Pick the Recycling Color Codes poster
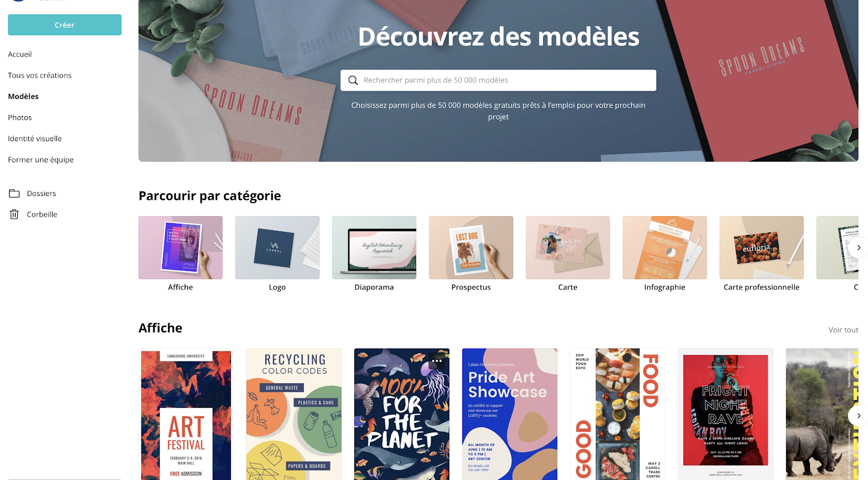868x480 pixels. (294, 414)
